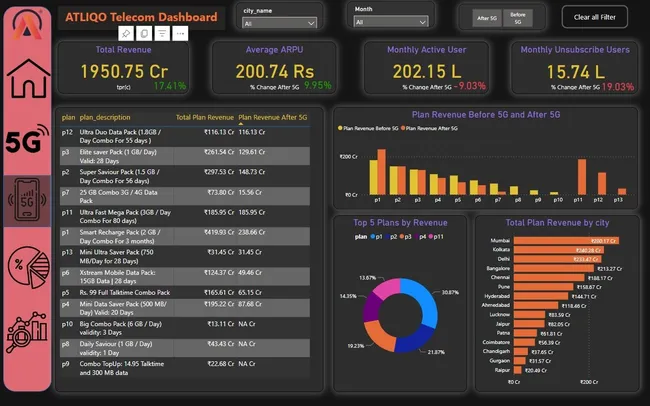Select the 13.67% pink donut segment
Screen dimensions: 650x406
[387, 287]
